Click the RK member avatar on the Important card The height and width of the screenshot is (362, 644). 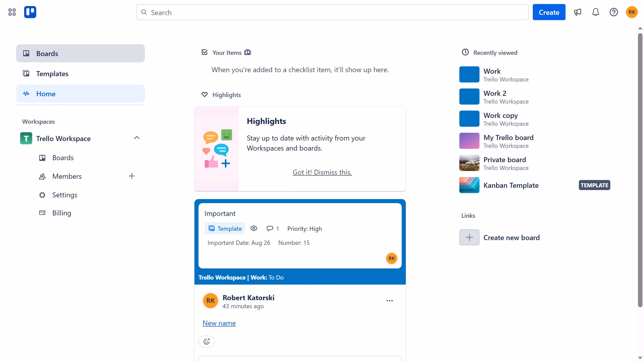click(x=392, y=258)
